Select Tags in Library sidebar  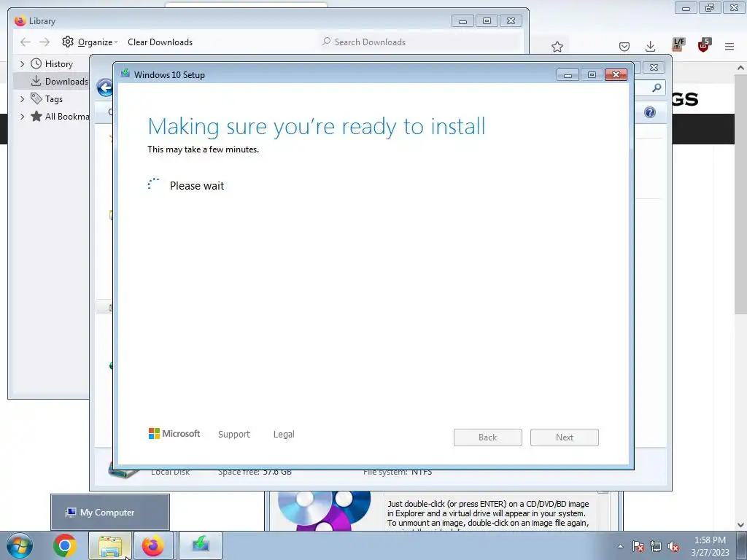coord(47,99)
